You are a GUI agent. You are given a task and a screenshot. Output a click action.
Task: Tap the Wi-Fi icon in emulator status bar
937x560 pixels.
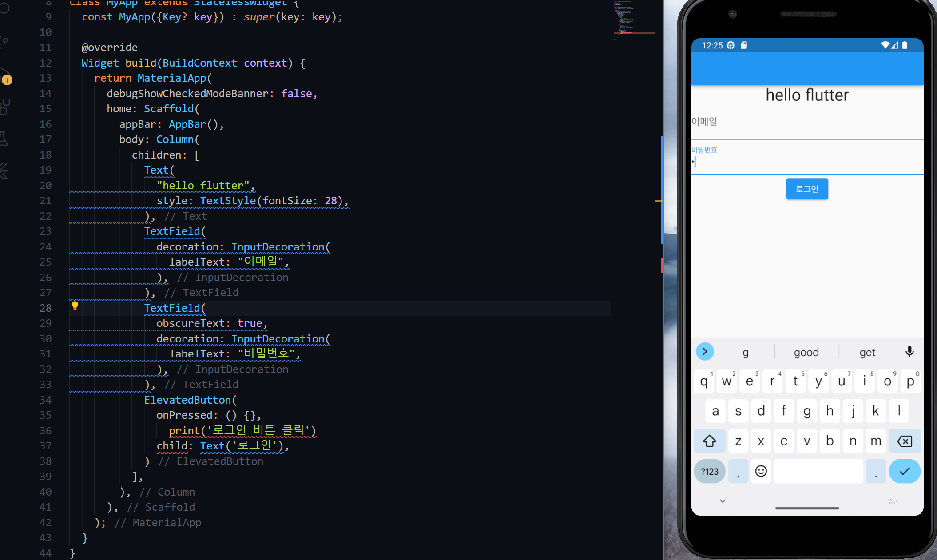[885, 45]
